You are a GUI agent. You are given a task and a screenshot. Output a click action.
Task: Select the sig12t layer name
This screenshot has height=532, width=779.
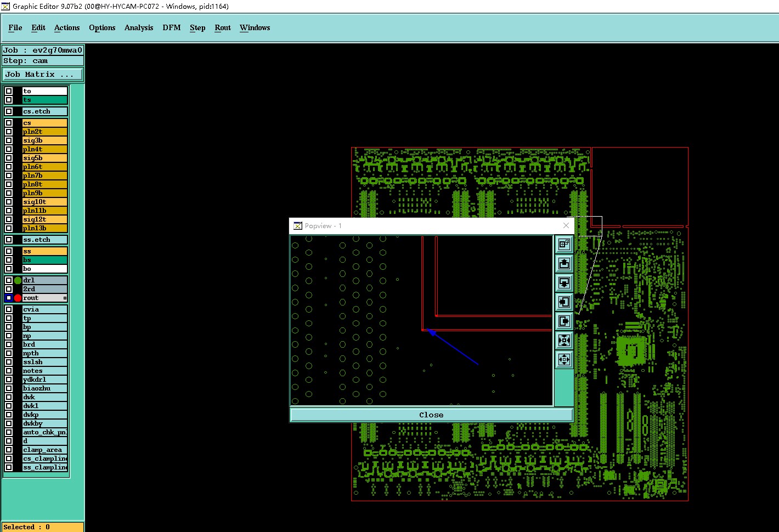(x=45, y=219)
